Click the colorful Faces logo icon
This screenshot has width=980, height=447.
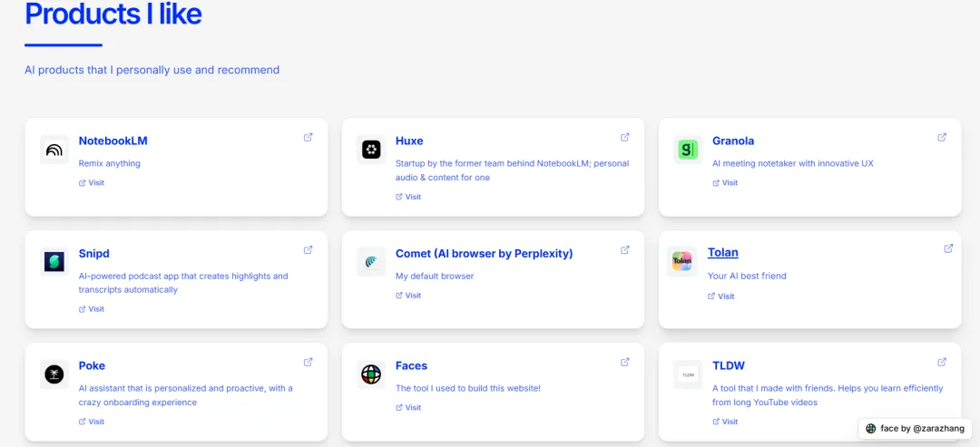click(371, 374)
